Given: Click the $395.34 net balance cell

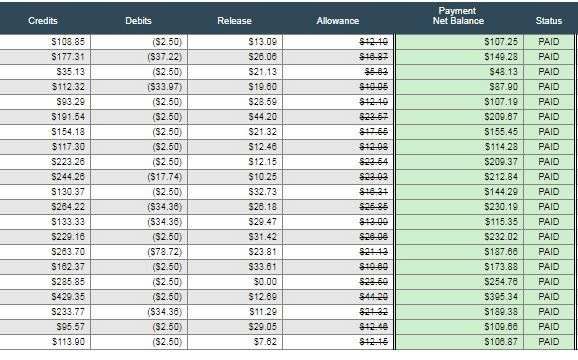Looking at the screenshot, I should [459, 297].
